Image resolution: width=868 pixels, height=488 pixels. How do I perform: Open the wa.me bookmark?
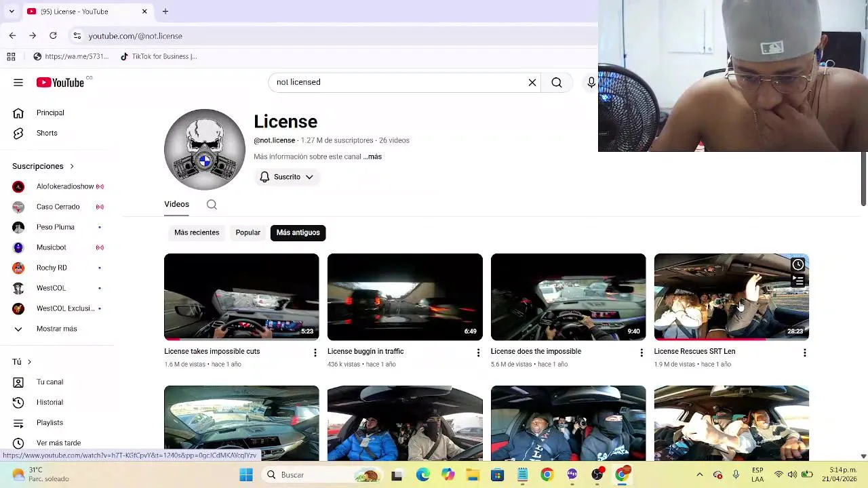pyautogui.click(x=71, y=56)
